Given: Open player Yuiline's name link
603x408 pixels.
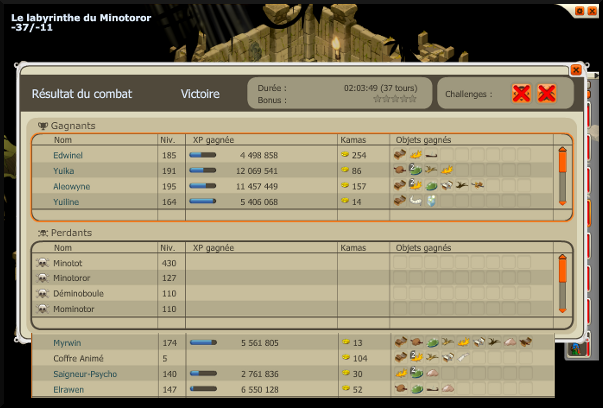Looking at the screenshot, I should point(66,202).
